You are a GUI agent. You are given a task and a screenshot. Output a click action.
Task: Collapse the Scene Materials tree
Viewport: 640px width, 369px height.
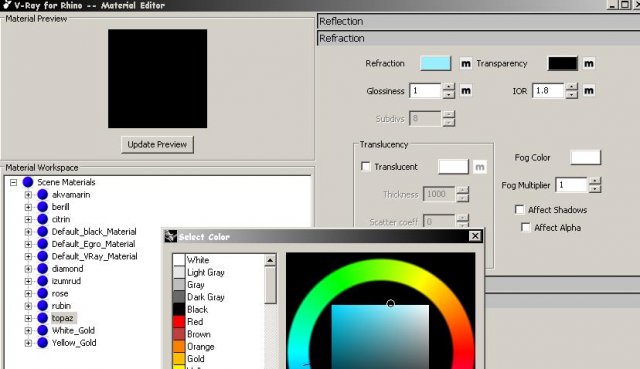[13, 182]
